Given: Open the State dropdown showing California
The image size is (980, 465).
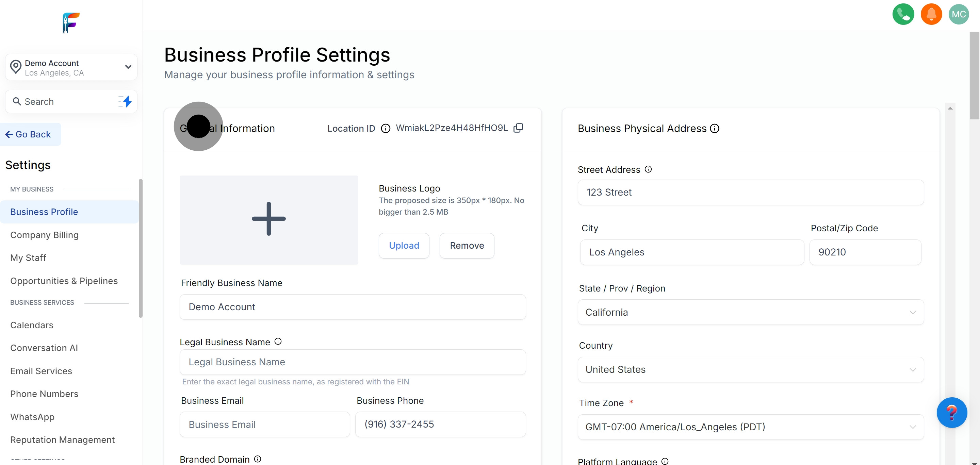Looking at the screenshot, I should [x=750, y=312].
